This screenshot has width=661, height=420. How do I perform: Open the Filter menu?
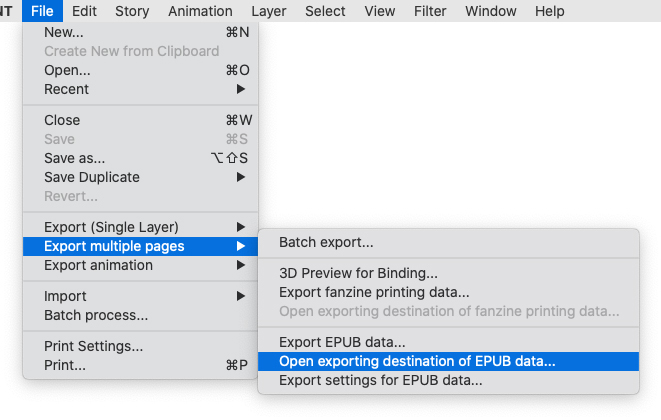tap(431, 12)
